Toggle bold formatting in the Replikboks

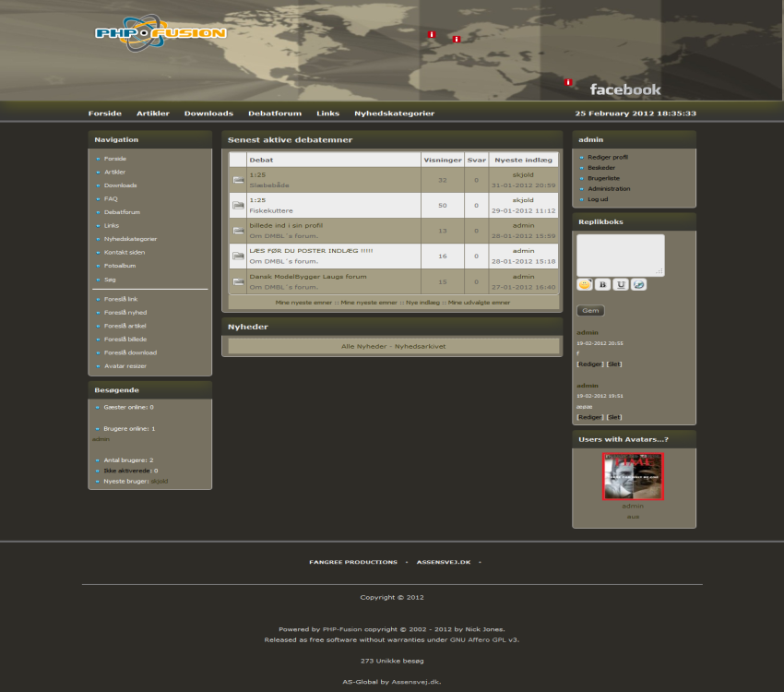pyautogui.click(x=602, y=285)
